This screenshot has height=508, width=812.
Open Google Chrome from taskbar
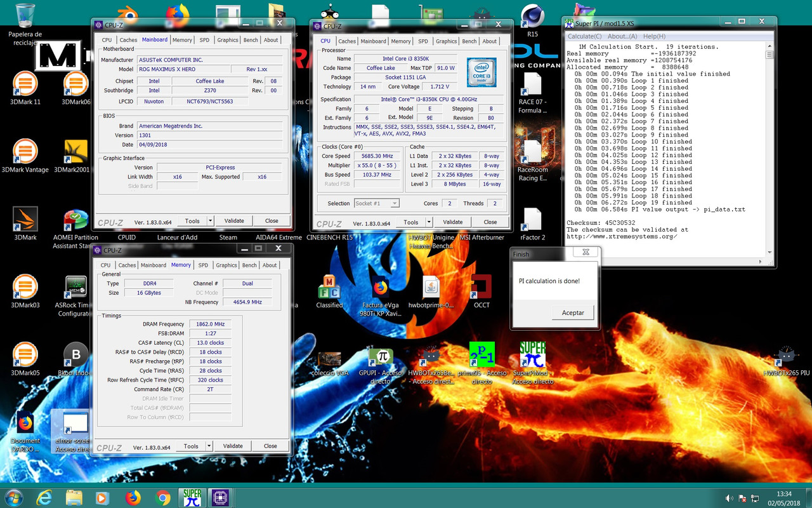[x=162, y=497]
